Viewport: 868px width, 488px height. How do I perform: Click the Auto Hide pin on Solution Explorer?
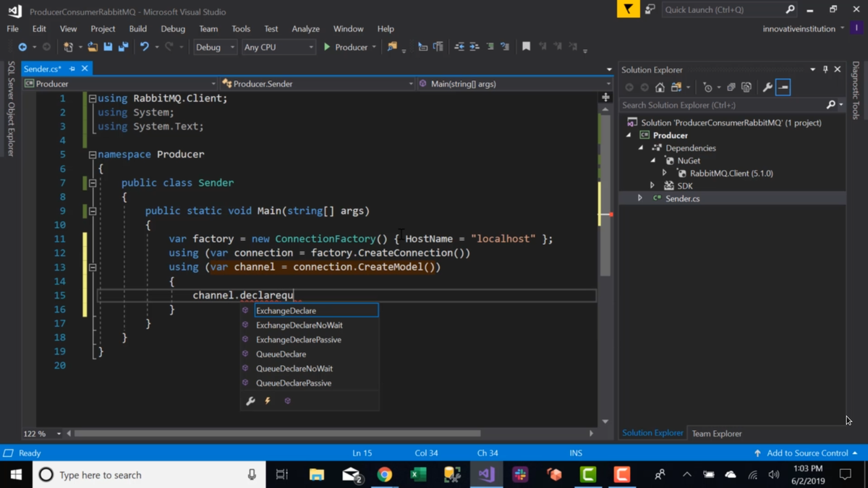point(825,69)
